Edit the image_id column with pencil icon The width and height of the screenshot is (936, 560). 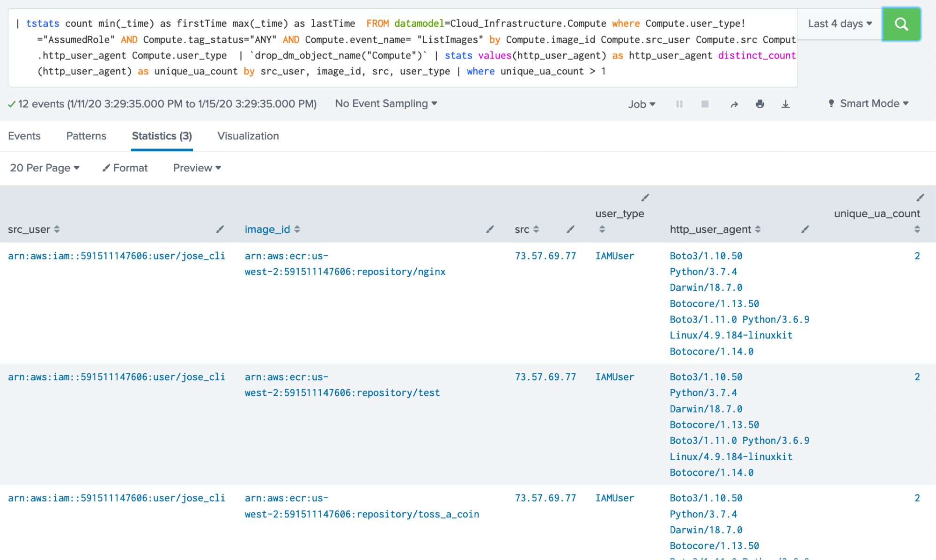coord(490,229)
